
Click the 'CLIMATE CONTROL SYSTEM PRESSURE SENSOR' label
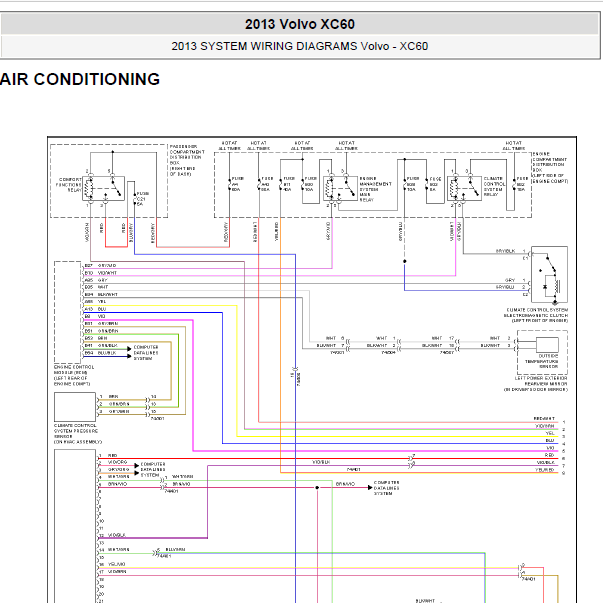point(78,434)
